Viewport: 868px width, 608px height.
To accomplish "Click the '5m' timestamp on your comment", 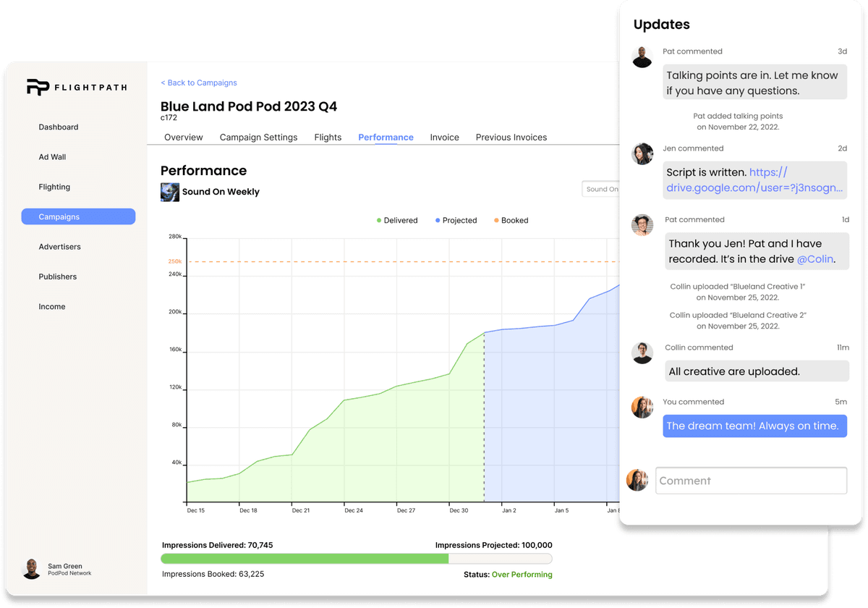I will pos(841,402).
